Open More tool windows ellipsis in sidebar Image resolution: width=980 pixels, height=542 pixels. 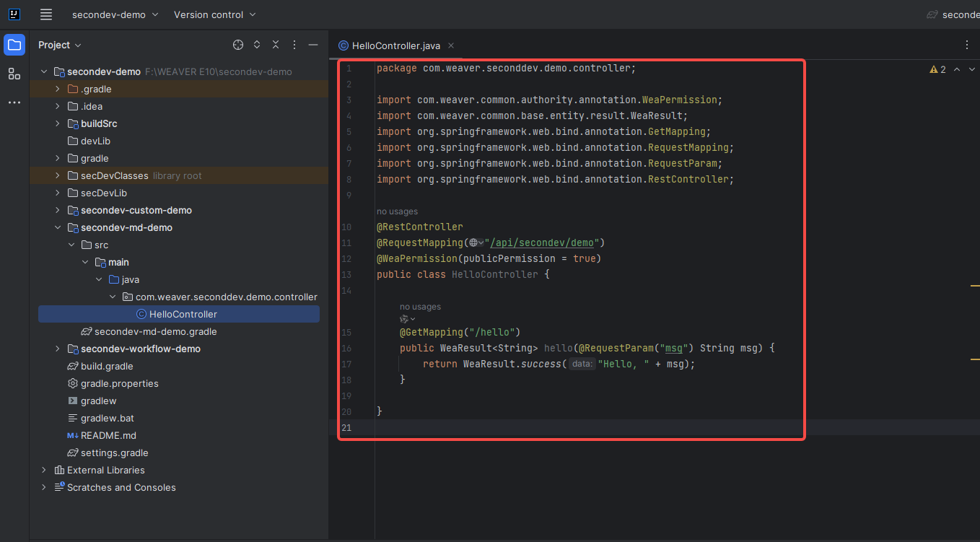tap(14, 102)
